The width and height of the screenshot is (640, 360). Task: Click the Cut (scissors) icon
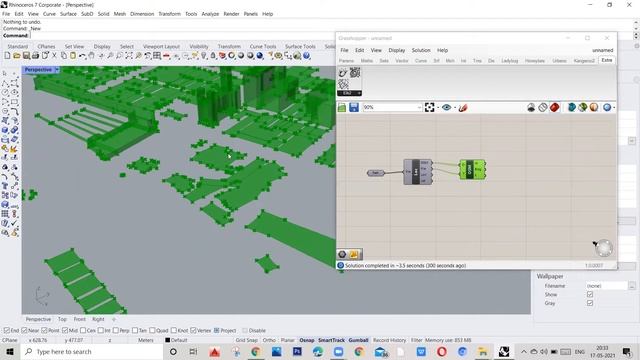(x=54, y=56)
